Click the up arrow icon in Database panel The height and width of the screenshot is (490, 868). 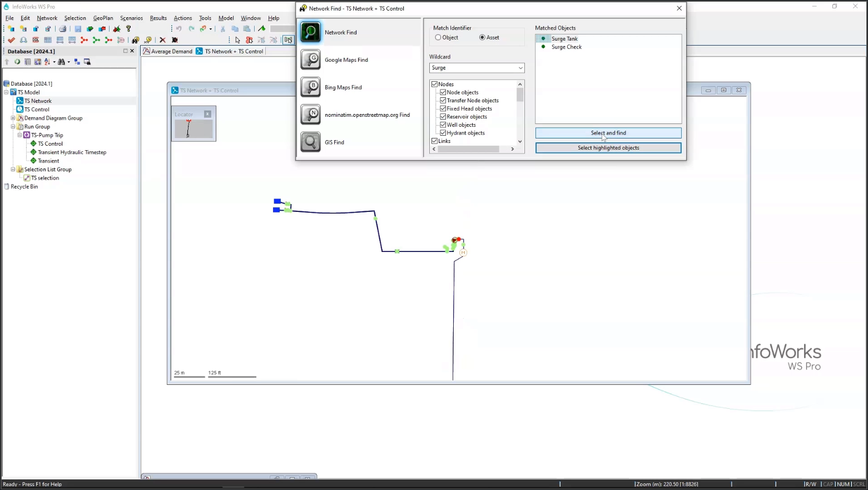(7, 62)
